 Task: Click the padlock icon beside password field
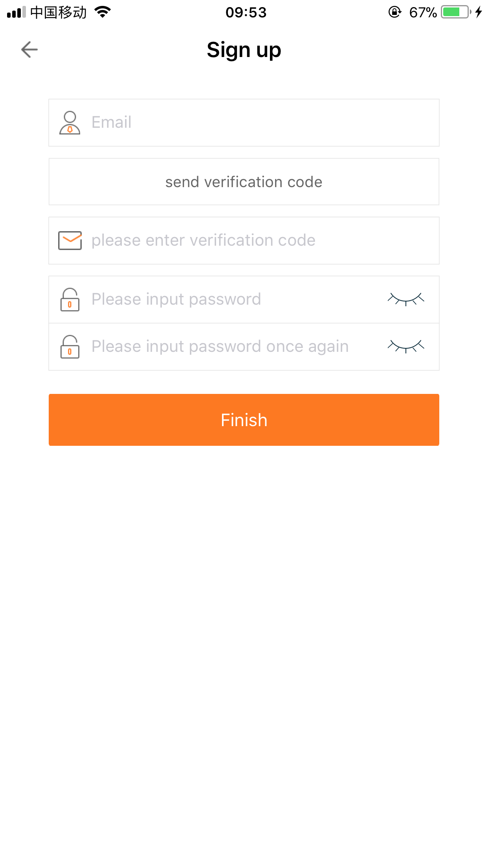pos(70,300)
